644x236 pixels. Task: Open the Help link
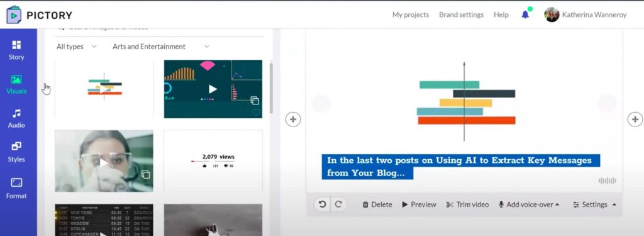pos(501,15)
